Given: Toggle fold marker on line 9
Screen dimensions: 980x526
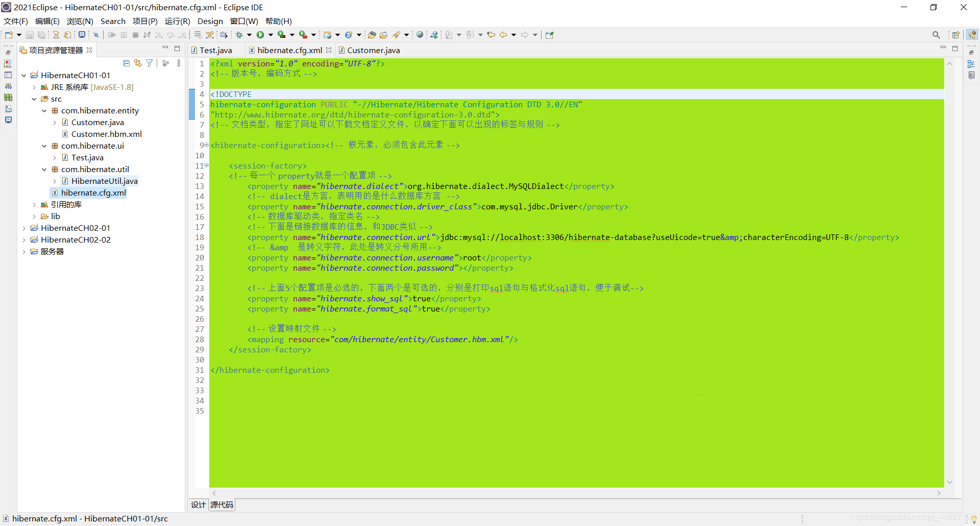Looking at the screenshot, I should tap(206, 145).
